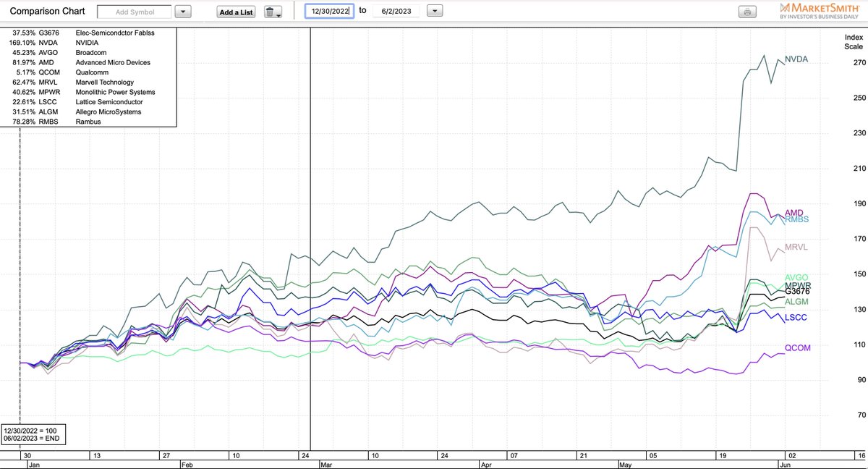Viewport: 868px width, 469px height.
Task: Click the Add Symbol input field
Action: [x=135, y=12]
